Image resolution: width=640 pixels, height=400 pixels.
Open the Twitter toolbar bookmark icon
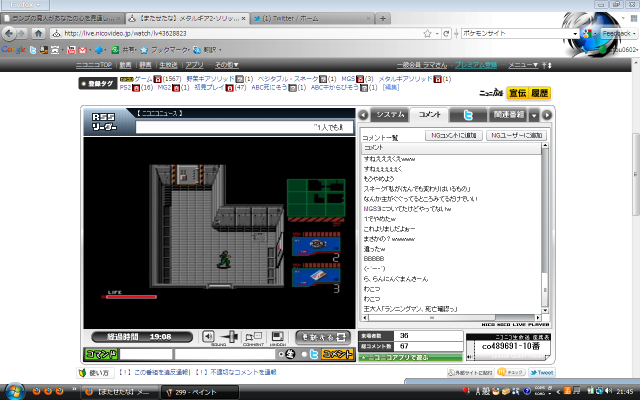point(33,50)
